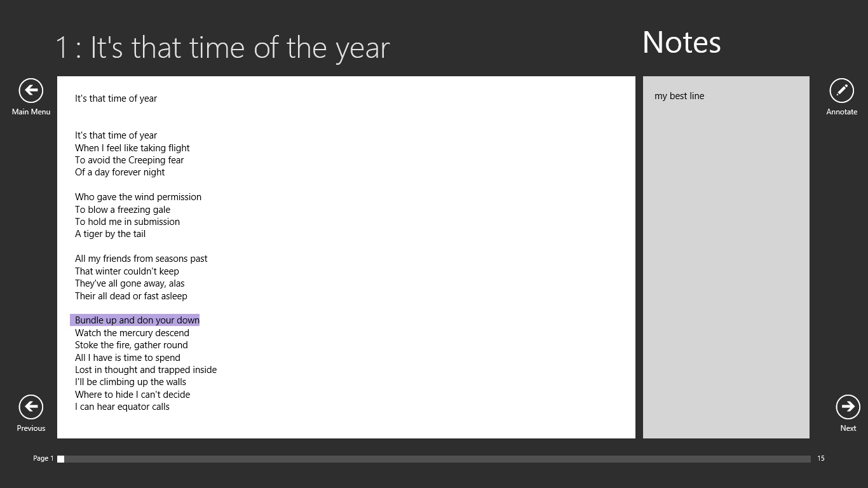Go to the Previous page arrow icon
This screenshot has width=868, height=488.
[x=31, y=407]
